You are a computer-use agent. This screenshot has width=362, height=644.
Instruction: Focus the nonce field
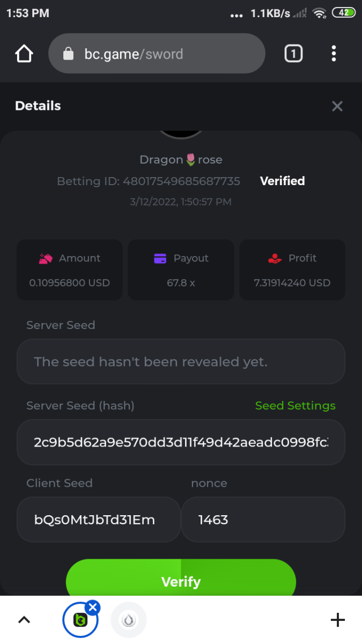263,519
